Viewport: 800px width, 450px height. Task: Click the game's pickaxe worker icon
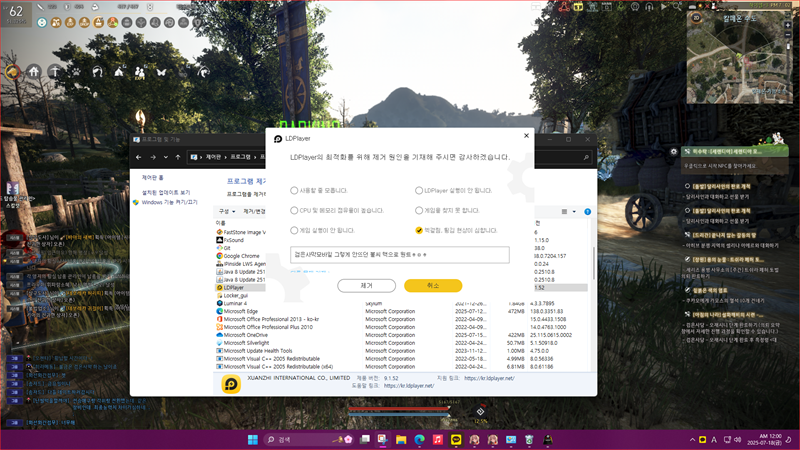55,72
